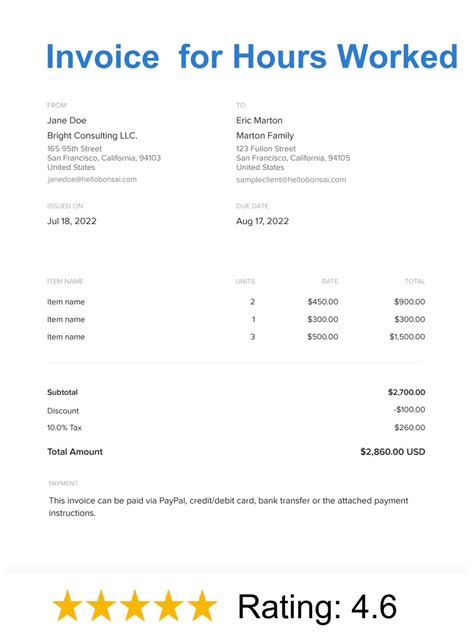The width and height of the screenshot is (474, 639).
Task: Click the first gold rating star
Action: (x=68, y=606)
